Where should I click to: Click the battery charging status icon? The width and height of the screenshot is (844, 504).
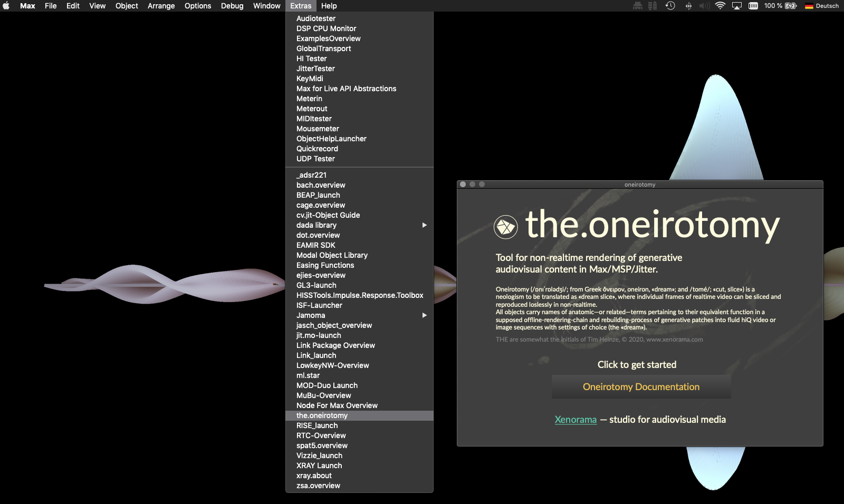pyautogui.click(x=791, y=6)
